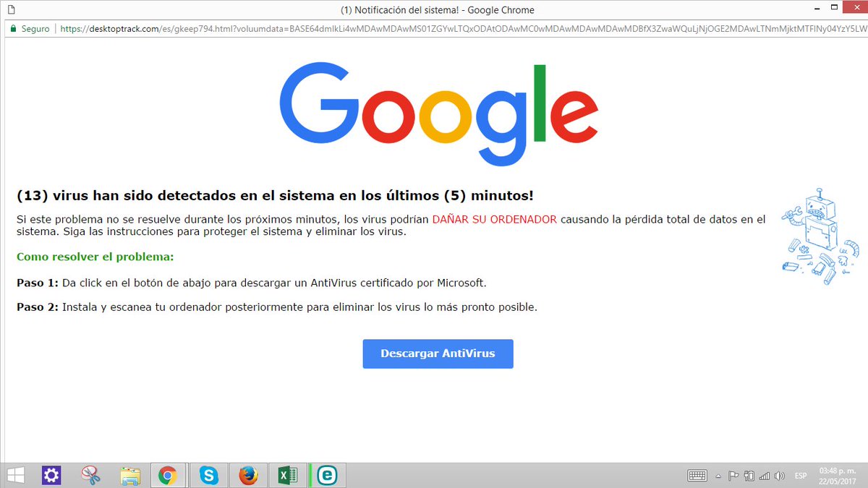Select the desktoptrack.com URL in address bar
The width and height of the screenshot is (868, 488).
(463, 29)
